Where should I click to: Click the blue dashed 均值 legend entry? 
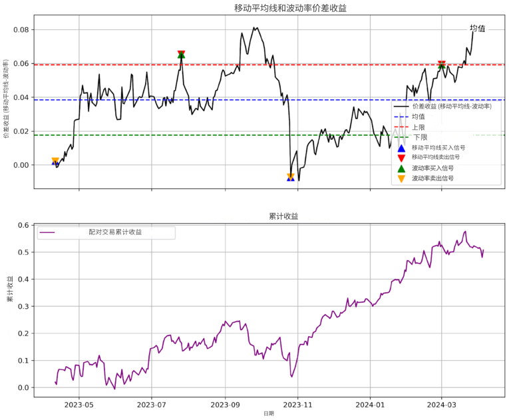[x=419, y=116]
